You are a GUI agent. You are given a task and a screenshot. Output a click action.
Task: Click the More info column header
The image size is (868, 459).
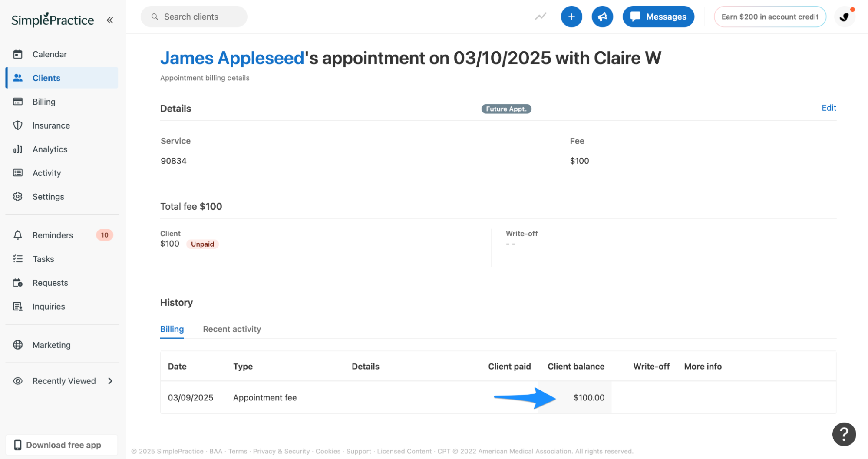pyautogui.click(x=703, y=366)
